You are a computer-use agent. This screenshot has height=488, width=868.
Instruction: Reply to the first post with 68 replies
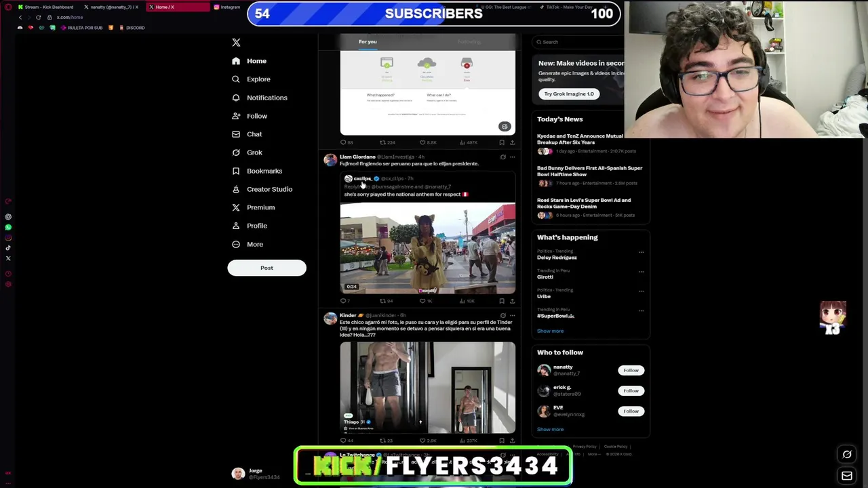click(346, 142)
